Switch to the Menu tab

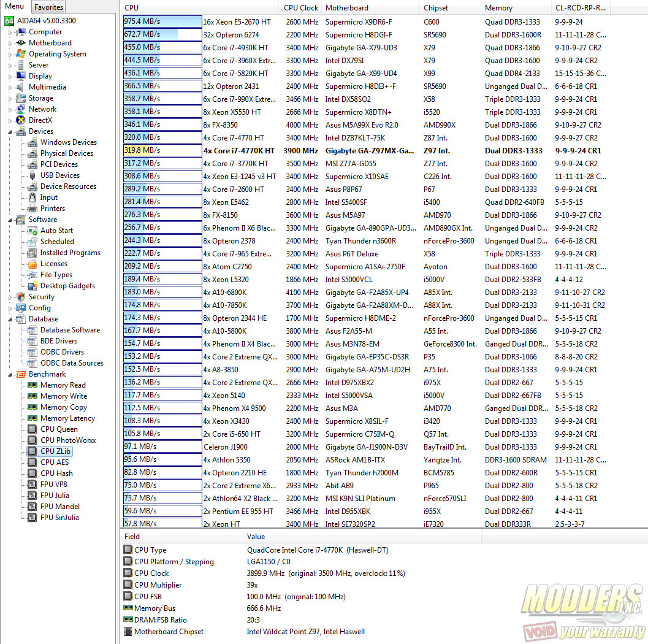(15, 6)
